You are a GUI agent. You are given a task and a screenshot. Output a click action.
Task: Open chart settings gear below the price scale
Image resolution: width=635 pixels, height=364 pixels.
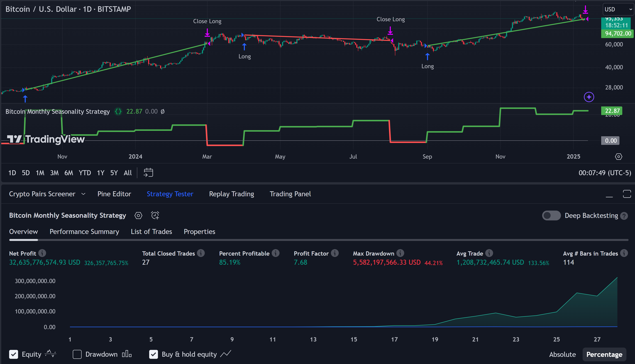coord(619,156)
